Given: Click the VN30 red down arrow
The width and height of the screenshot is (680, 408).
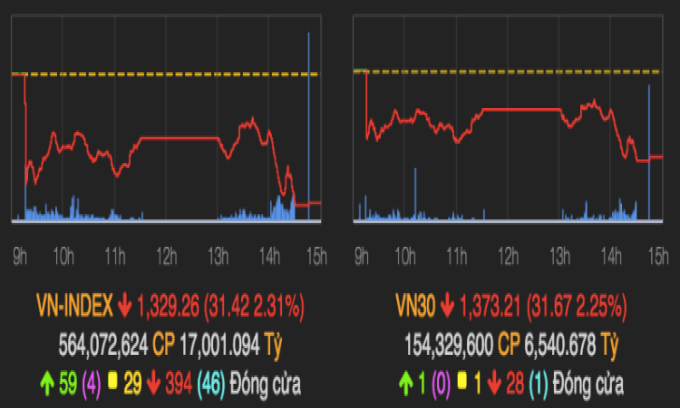Looking at the screenshot, I should pyautogui.click(x=447, y=306).
